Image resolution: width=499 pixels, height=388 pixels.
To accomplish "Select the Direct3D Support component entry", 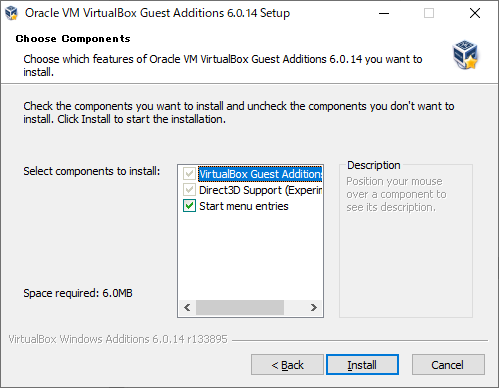I will 260,190.
